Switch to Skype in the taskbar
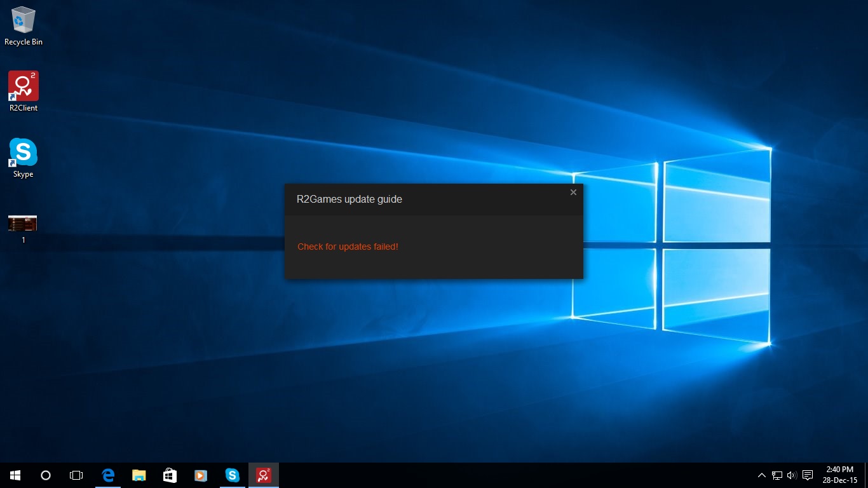Viewport: 868px width, 488px height. pyautogui.click(x=232, y=475)
